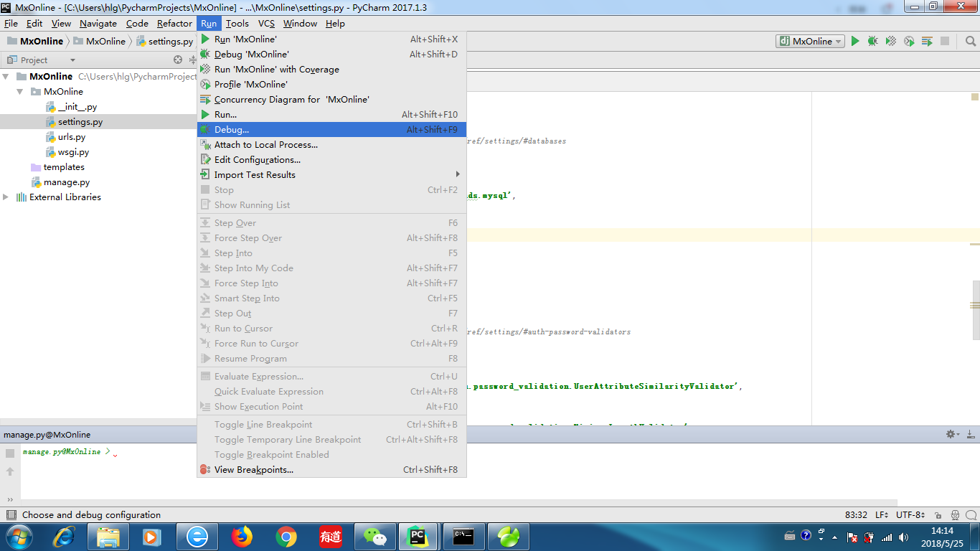Select settings.py in the project tree

pyautogui.click(x=80, y=122)
